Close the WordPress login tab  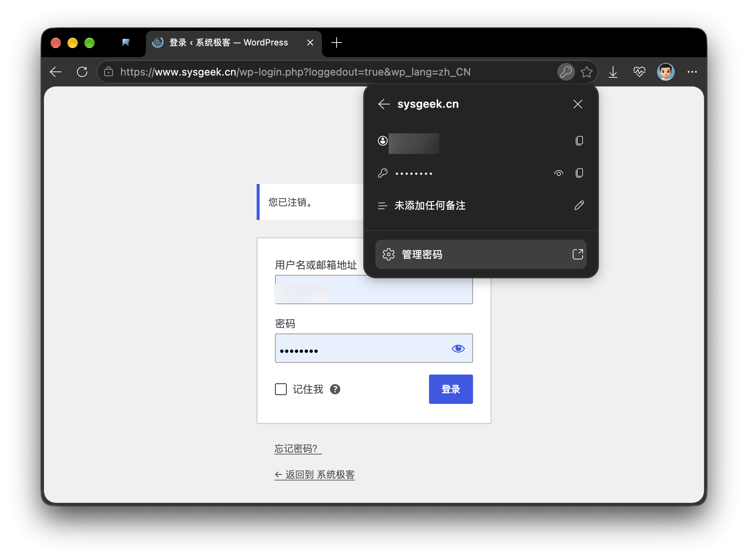tap(310, 43)
